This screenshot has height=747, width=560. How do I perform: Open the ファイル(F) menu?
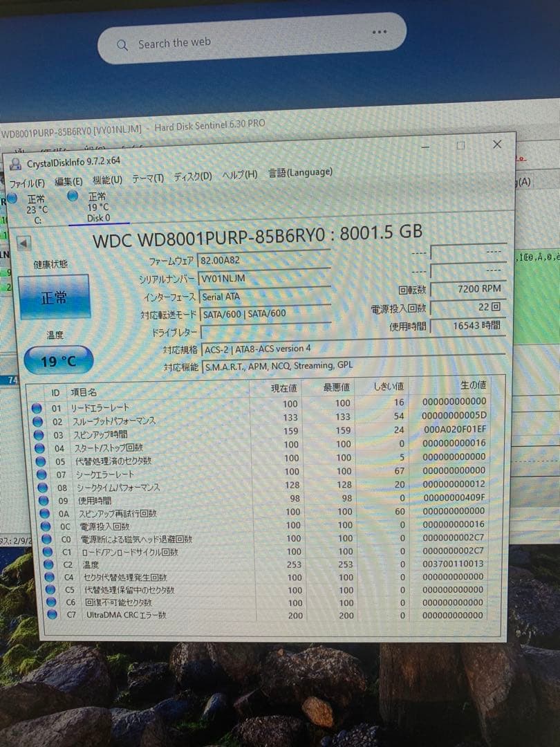pos(27,183)
